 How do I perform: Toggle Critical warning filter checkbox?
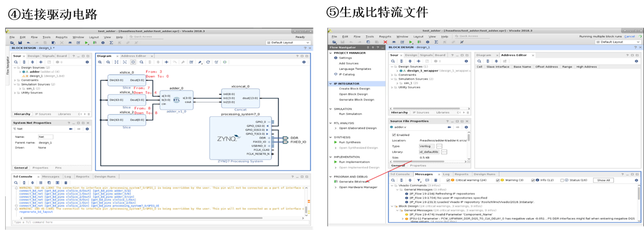click(x=448, y=180)
